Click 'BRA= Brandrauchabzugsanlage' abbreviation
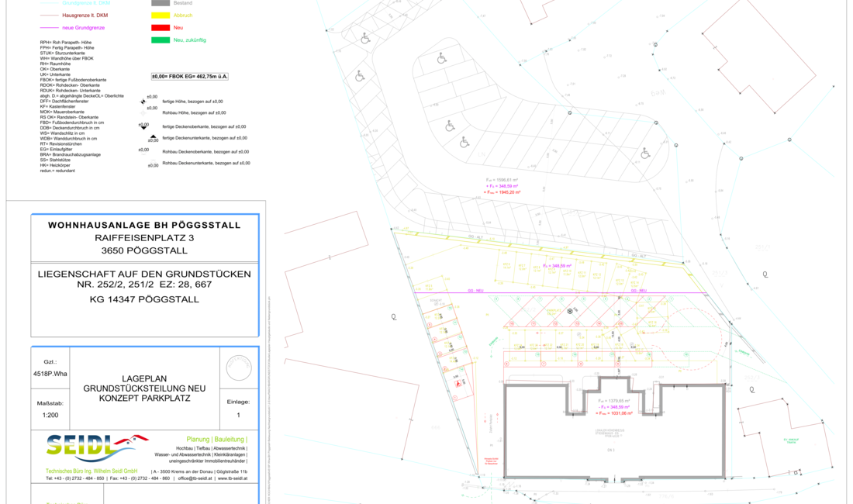This screenshot has height=504, width=853. tap(70, 154)
